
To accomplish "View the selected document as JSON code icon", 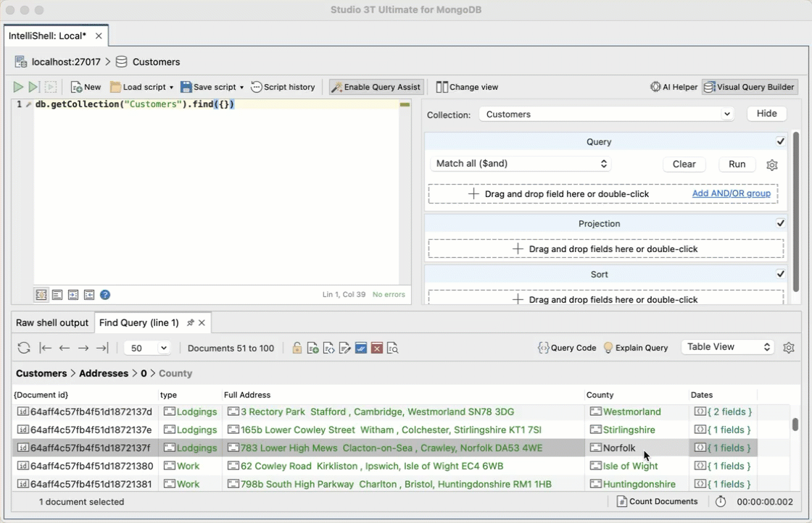I will (x=328, y=348).
